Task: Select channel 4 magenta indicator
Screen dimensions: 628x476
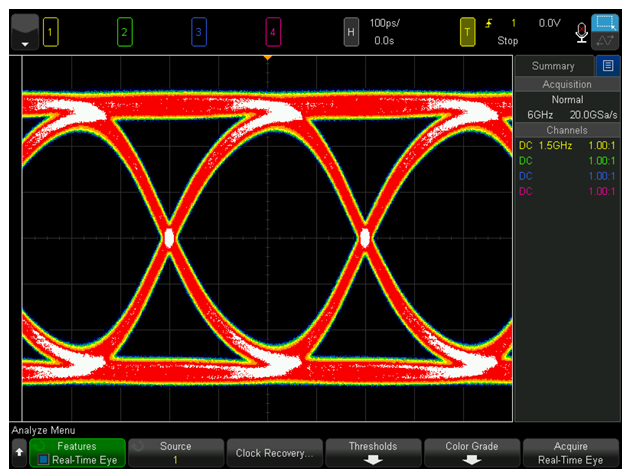Action: (x=273, y=32)
